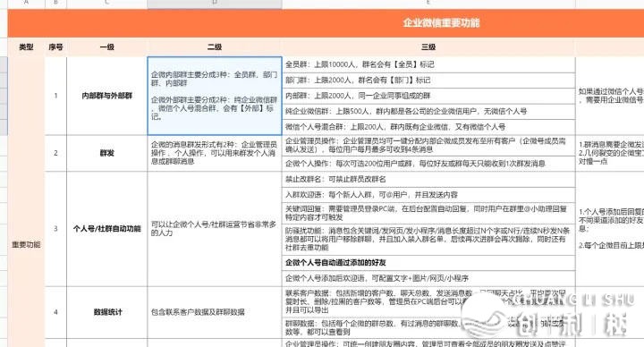The image size is (644, 347).
Task: Select cell 内部群与外部群
Action: 106,96
